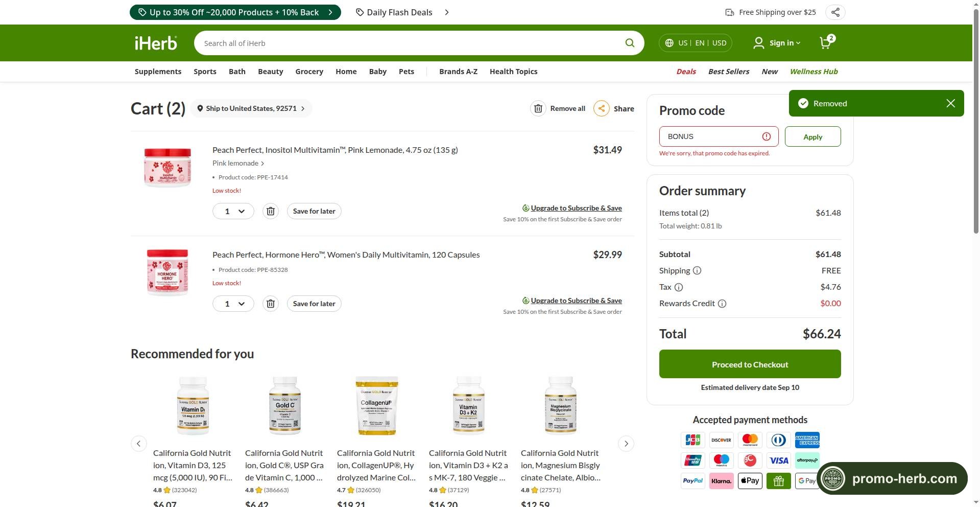Open Ship to United States location selector

coord(251,108)
